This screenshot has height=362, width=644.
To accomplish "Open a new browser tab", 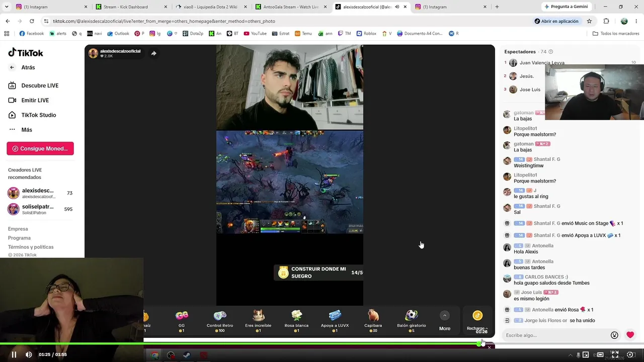I will point(497,7).
